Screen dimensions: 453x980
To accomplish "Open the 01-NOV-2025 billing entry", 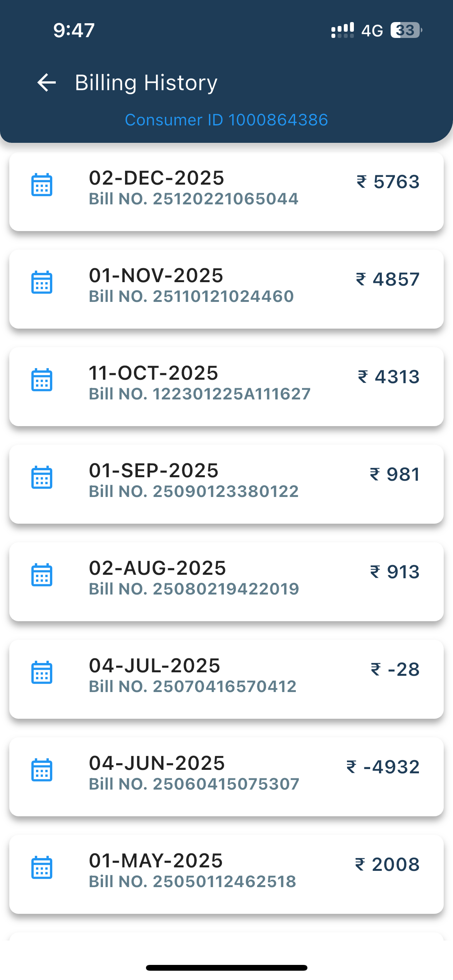I will [x=156, y=276].
